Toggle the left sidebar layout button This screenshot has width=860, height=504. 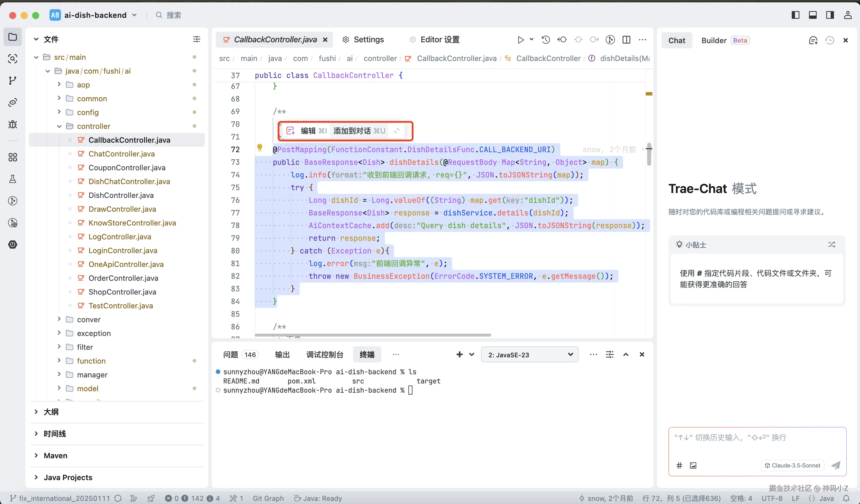pos(796,15)
